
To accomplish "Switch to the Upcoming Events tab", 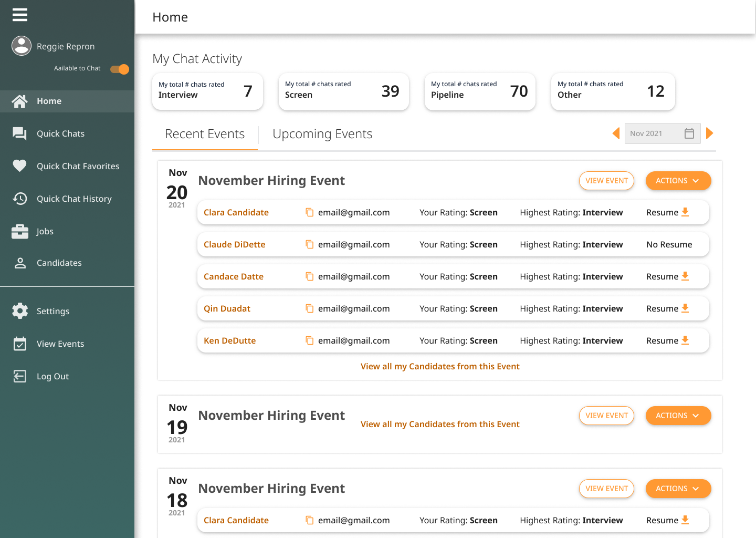I will 322,134.
